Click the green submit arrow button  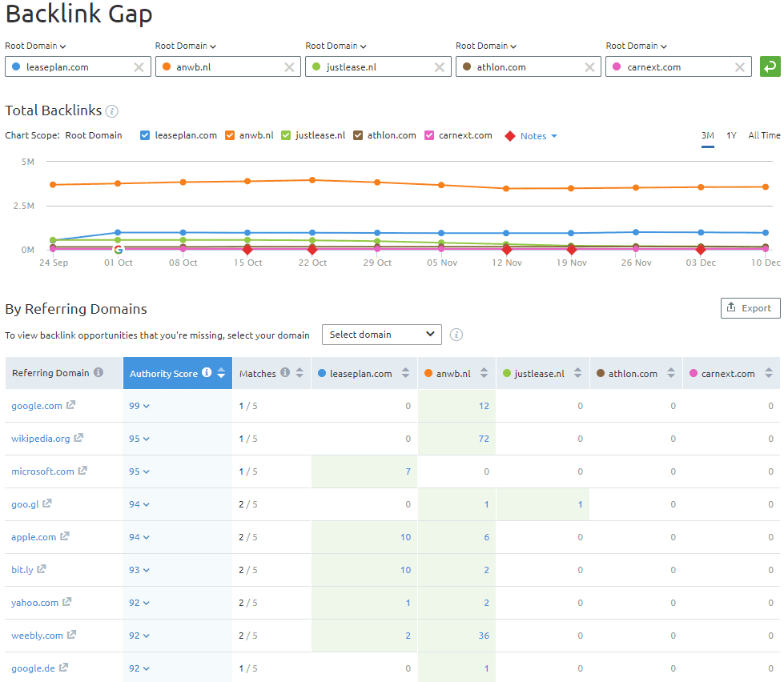[x=770, y=66]
